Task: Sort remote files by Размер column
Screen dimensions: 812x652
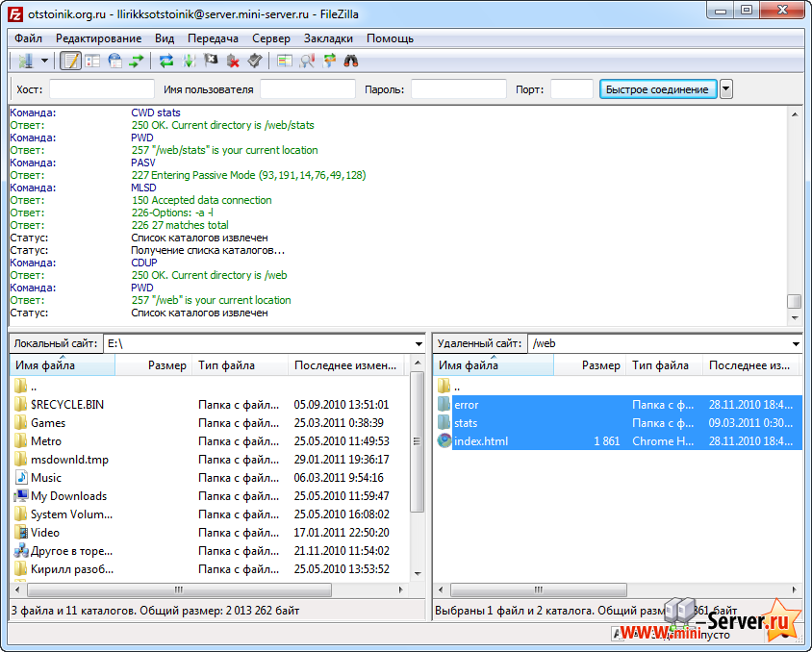Action: pyautogui.click(x=590, y=365)
